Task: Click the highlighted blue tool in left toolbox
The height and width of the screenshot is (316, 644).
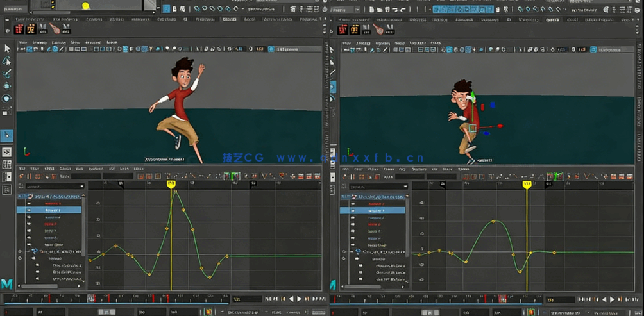Action: tap(7, 135)
